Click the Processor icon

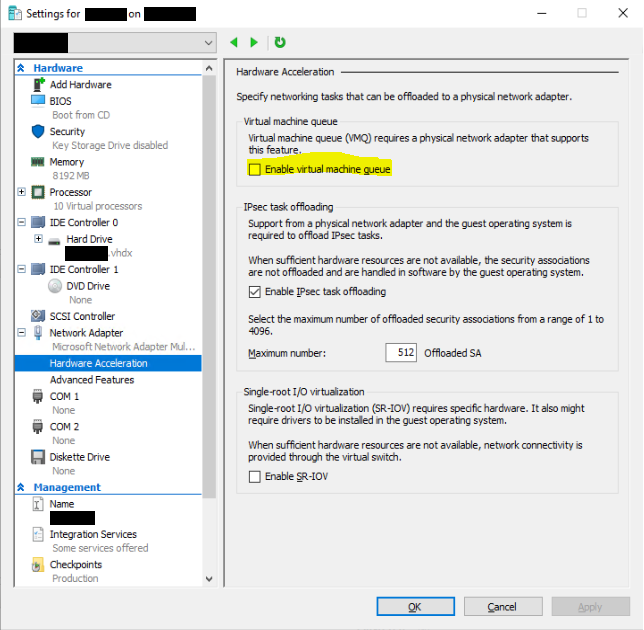coord(38,192)
